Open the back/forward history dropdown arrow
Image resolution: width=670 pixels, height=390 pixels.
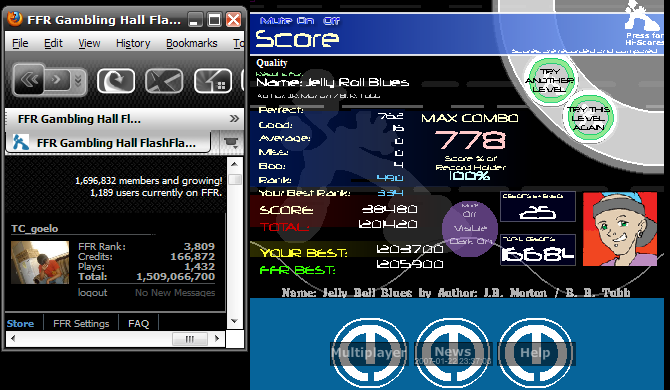[x=78, y=80]
